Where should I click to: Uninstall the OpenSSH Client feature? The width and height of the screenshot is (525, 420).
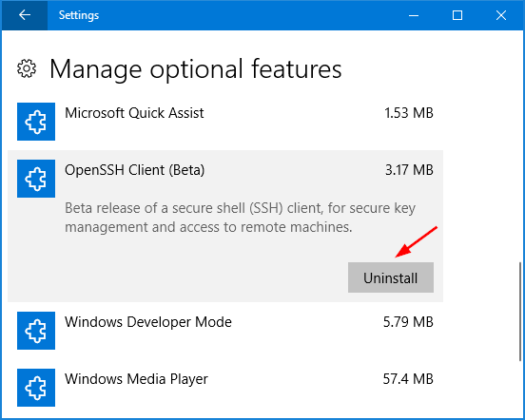coord(391,277)
